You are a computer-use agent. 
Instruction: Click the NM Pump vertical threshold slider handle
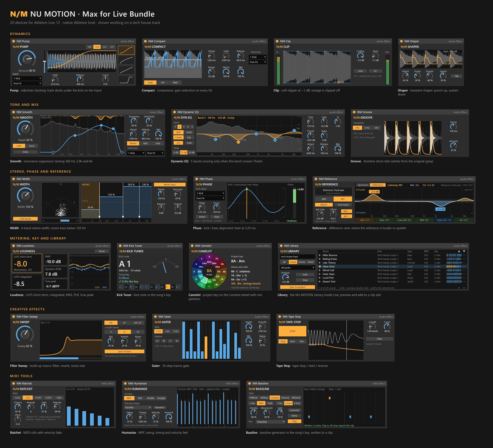pos(45,62)
